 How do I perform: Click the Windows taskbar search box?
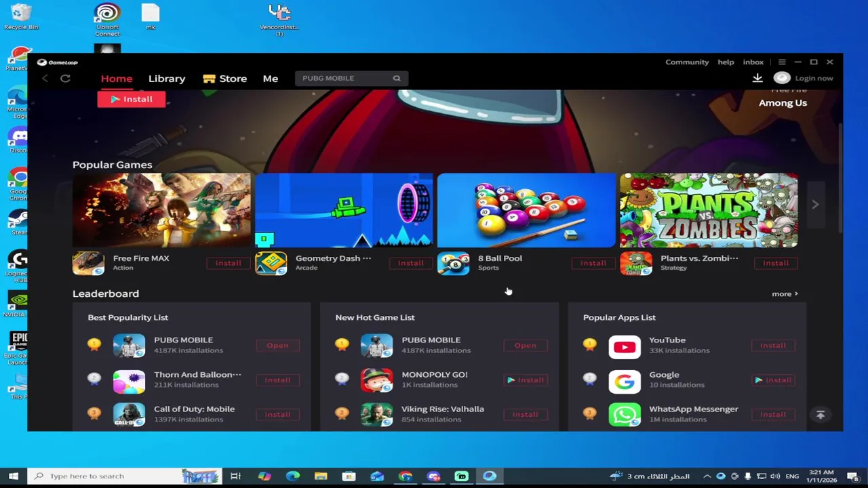point(125,476)
